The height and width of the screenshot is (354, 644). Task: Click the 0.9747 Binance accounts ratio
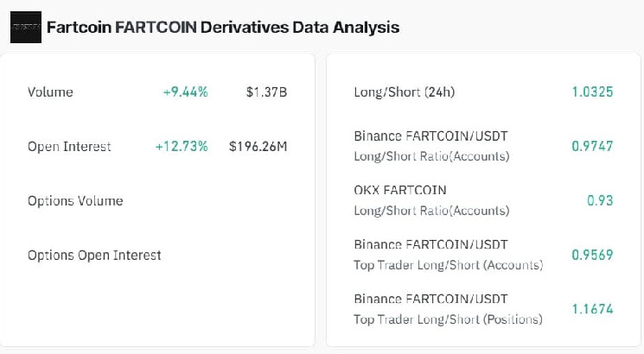pyautogui.click(x=592, y=146)
